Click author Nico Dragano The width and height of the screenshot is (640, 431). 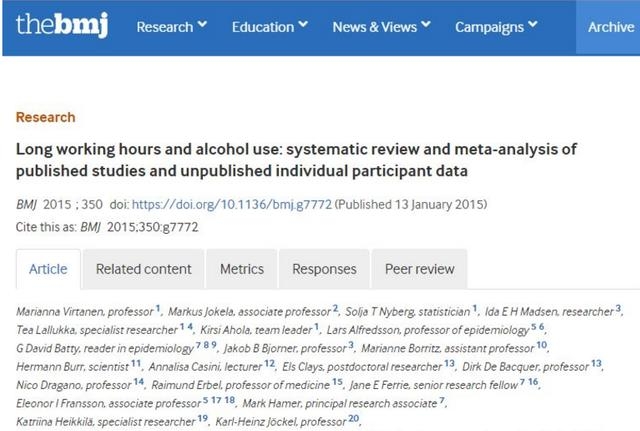coord(49,385)
